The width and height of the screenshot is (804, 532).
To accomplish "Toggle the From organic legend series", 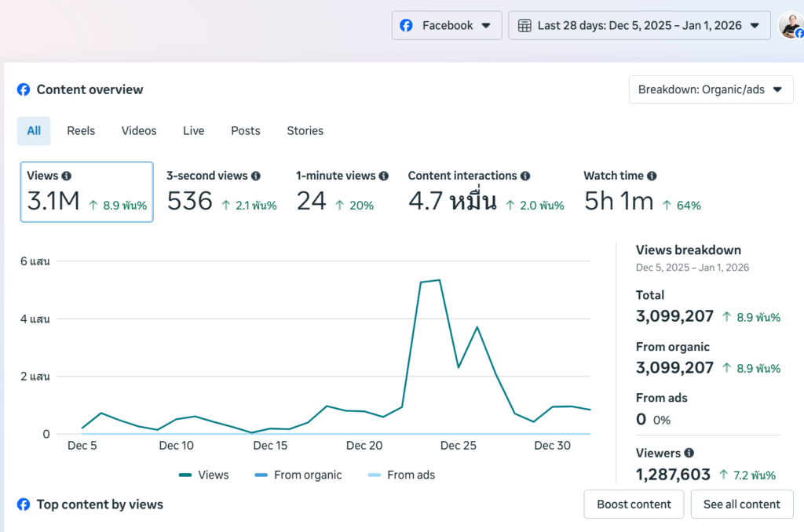I will click(298, 475).
